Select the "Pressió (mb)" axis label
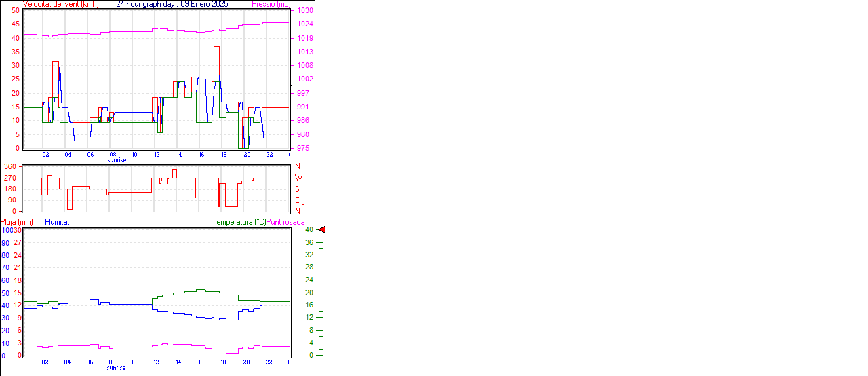868x376 pixels. (270, 4)
